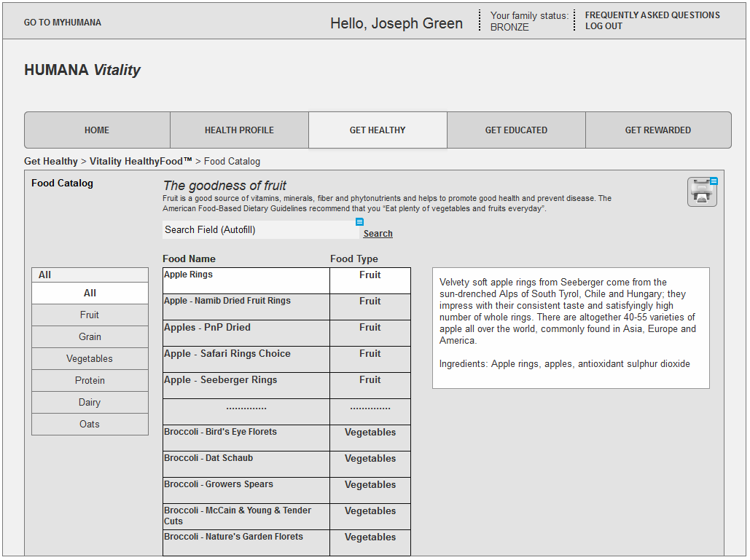This screenshot has width=750, height=560.
Task: Select Oats category filter
Action: [x=90, y=425]
